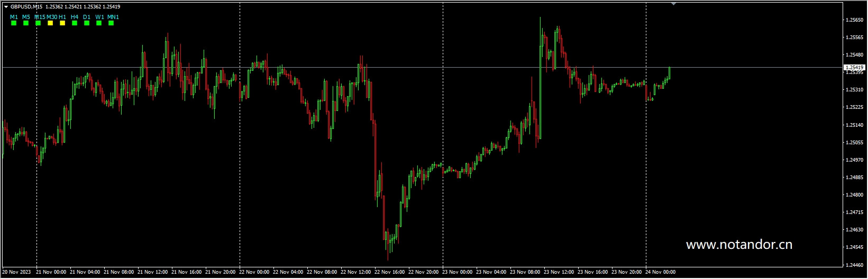Click the green square under H4
The width and height of the screenshot is (868, 279).
75,23
